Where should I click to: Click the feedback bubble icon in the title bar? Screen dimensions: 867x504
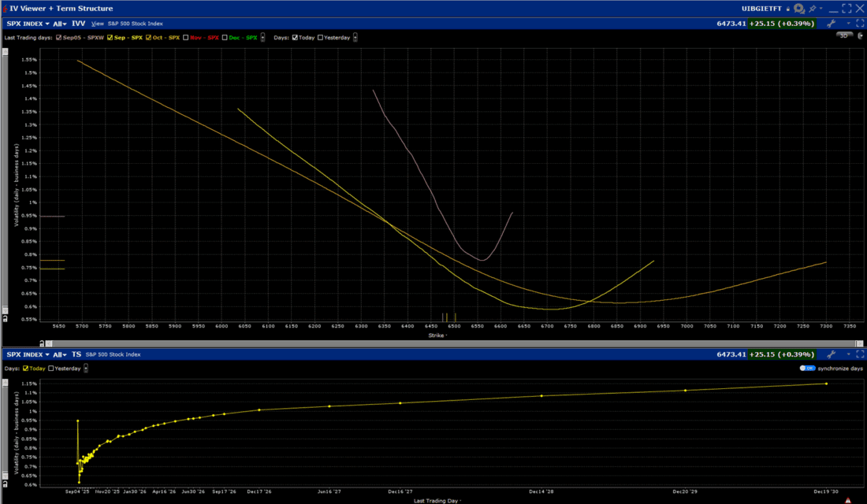tap(798, 8)
